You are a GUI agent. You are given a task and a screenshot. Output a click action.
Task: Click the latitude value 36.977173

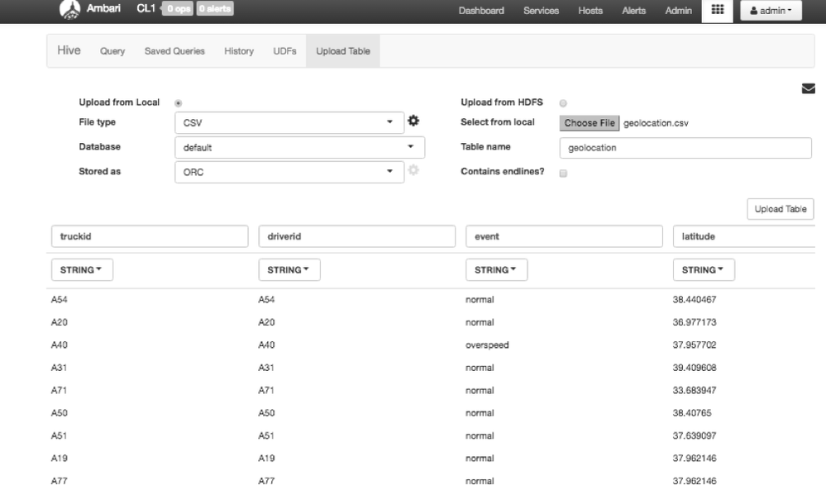click(695, 322)
